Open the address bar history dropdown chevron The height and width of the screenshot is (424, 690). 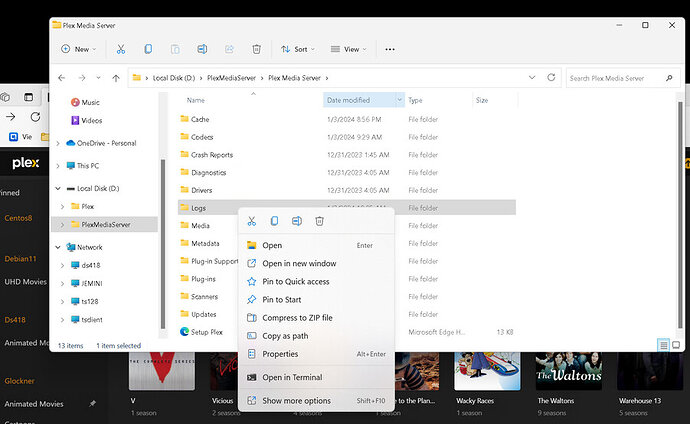pos(532,77)
